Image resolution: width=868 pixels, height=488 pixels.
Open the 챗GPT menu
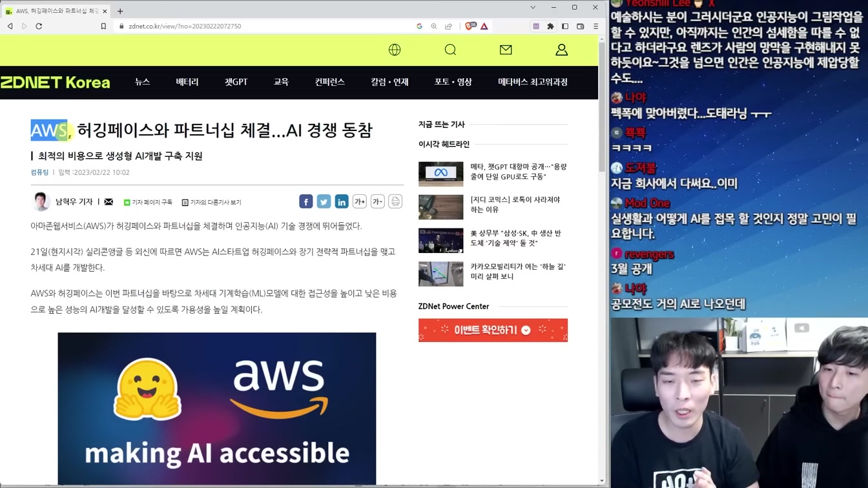pyautogui.click(x=236, y=82)
